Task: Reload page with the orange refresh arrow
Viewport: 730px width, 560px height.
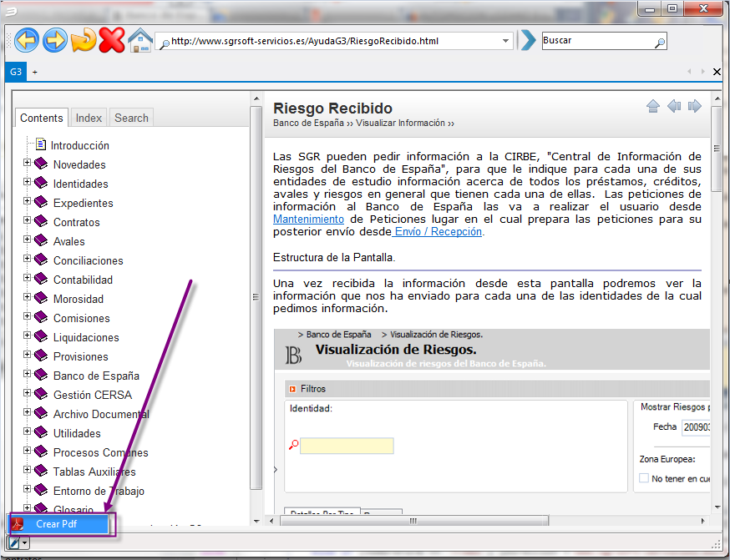Action: point(84,40)
